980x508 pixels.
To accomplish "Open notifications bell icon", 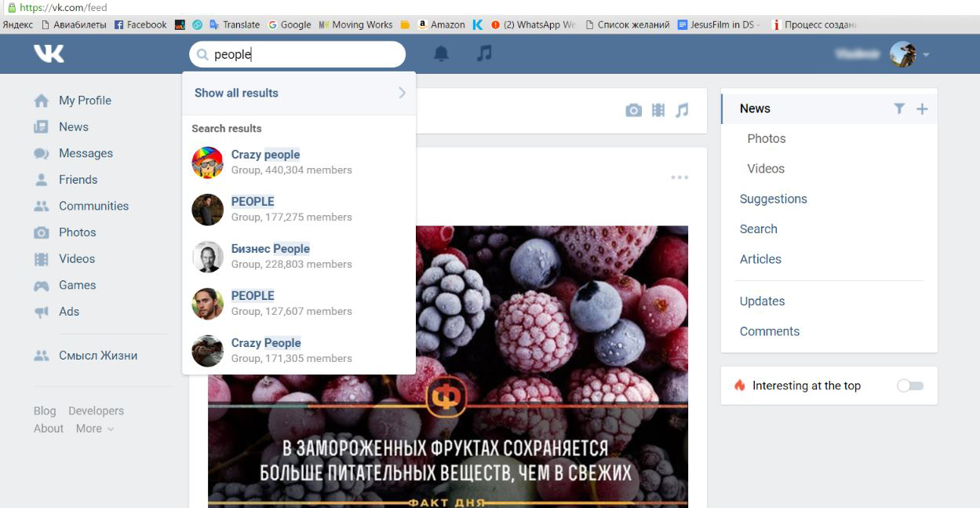I will 442,54.
